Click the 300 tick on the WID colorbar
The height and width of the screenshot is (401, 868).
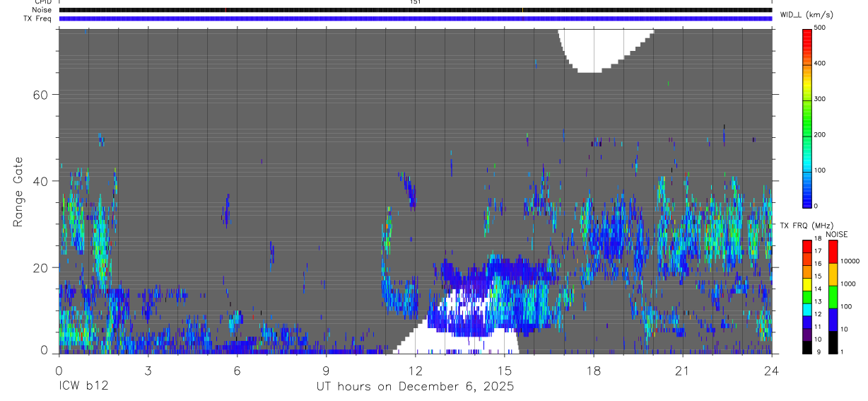[820, 99]
